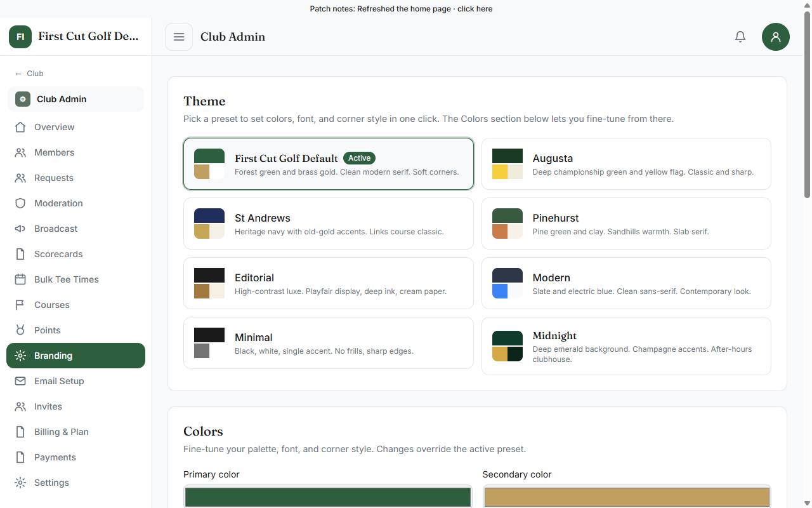Click the Modern theme swatch thumbnail
This screenshot has width=812, height=508.
[507, 283]
